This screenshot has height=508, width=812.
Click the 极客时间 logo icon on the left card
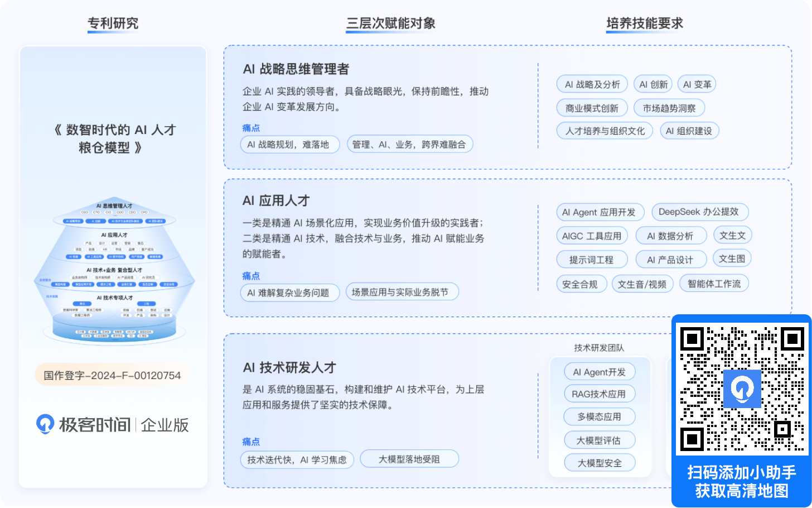45,424
